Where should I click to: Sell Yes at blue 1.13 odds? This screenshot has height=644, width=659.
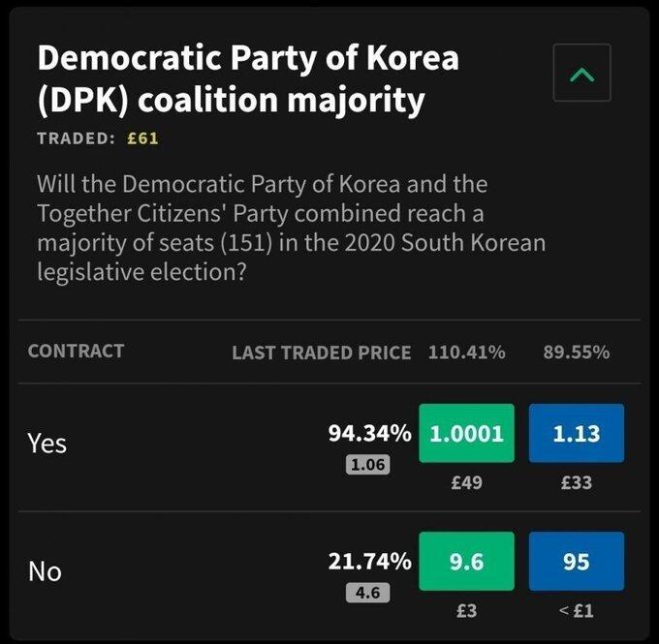point(576,433)
